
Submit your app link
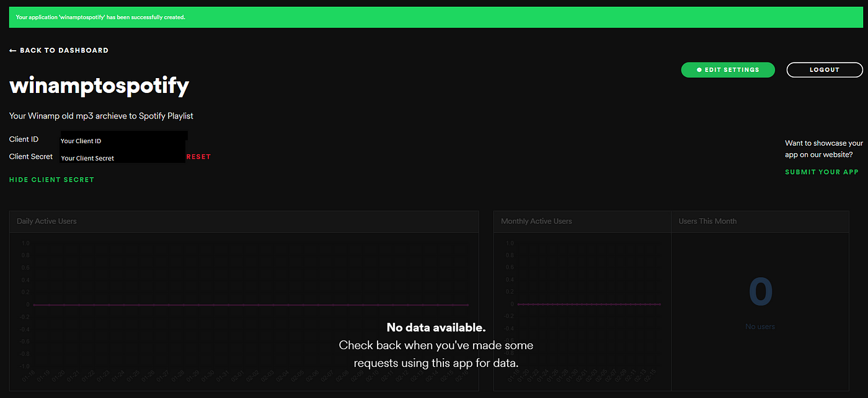(821, 172)
